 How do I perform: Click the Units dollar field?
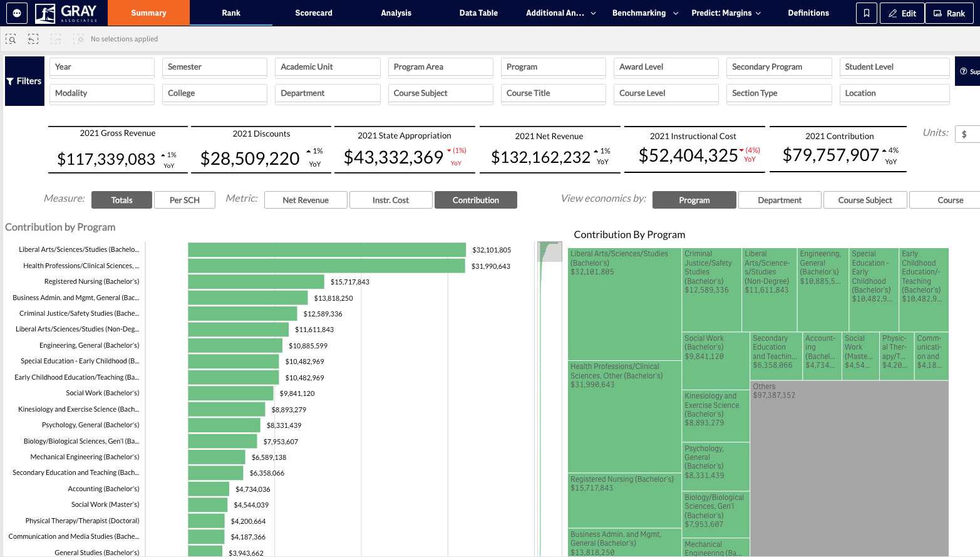click(967, 134)
